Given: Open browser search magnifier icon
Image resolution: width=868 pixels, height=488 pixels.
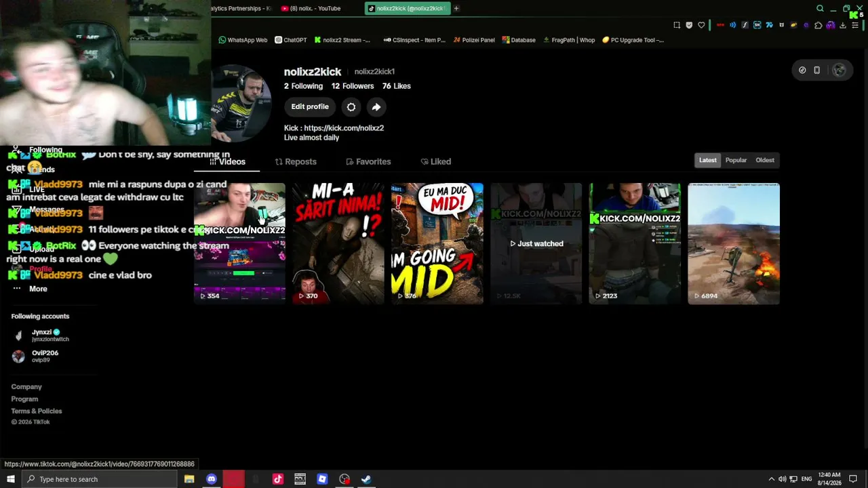Looking at the screenshot, I should pyautogui.click(x=820, y=9).
